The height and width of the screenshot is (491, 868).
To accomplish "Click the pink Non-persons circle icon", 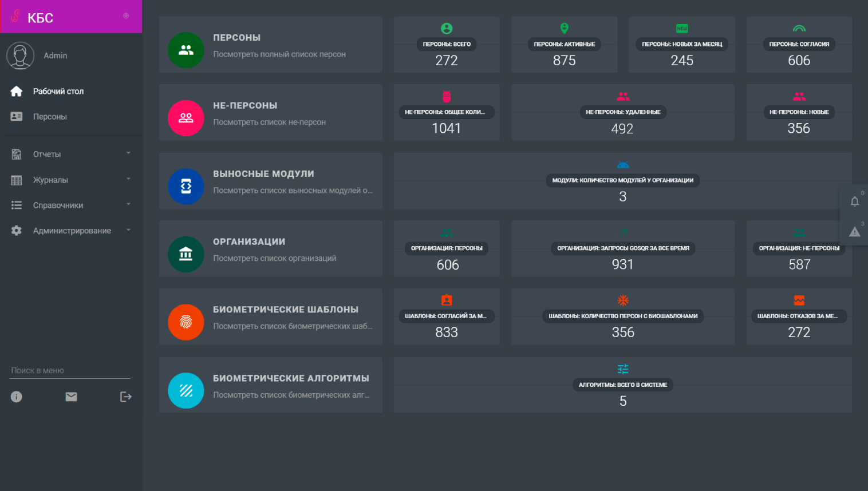I will click(x=186, y=118).
